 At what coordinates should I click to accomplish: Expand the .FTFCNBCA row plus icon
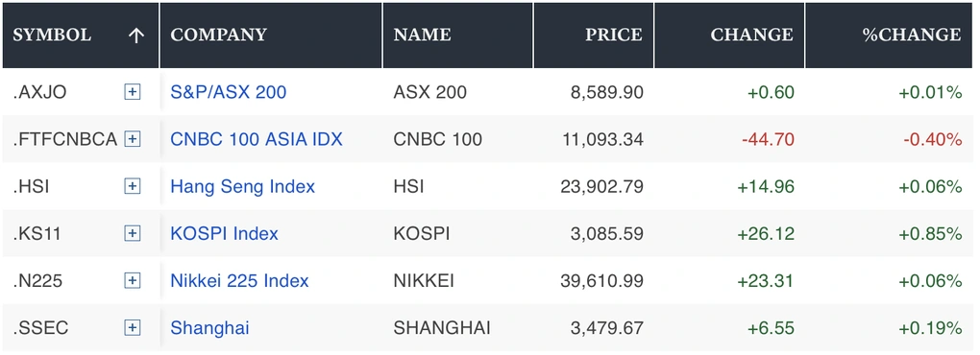pos(132,139)
